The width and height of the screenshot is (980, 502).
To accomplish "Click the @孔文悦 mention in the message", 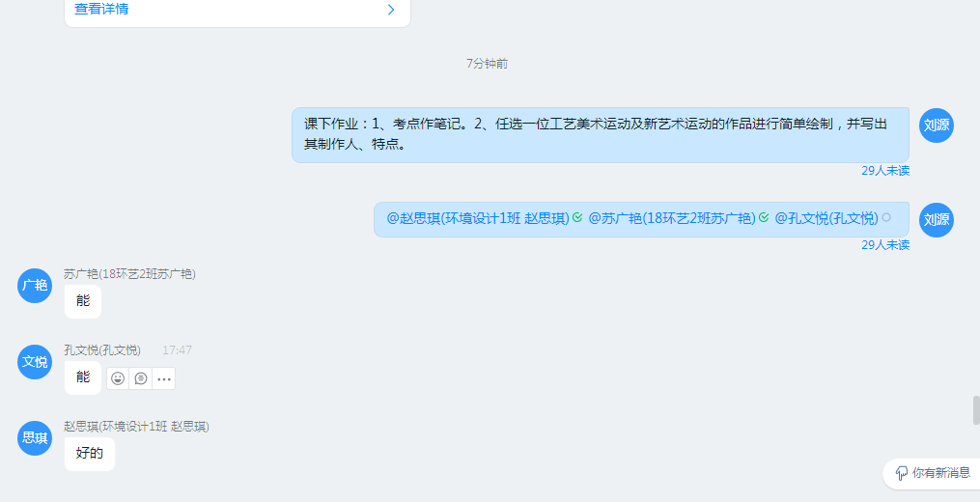I will [826, 218].
